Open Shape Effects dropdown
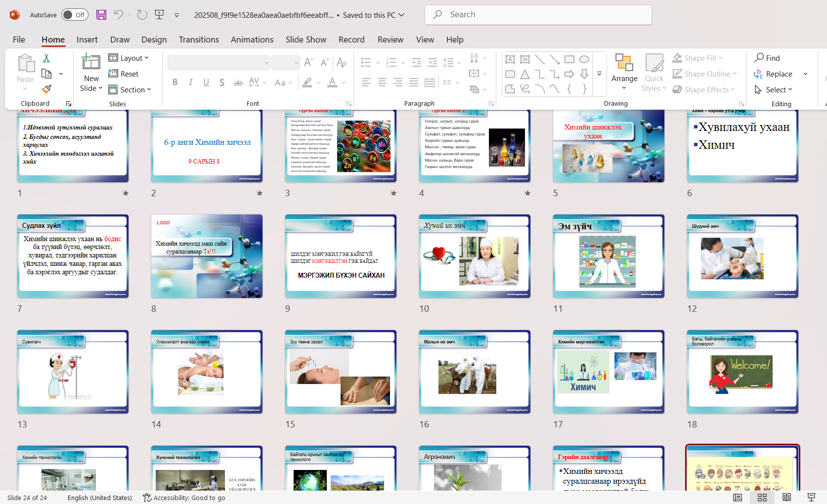827x504 pixels. (704, 89)
